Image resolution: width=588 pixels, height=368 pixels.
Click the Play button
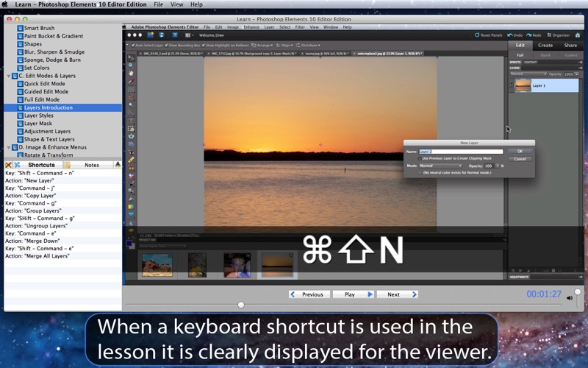[x=354, y=294]
